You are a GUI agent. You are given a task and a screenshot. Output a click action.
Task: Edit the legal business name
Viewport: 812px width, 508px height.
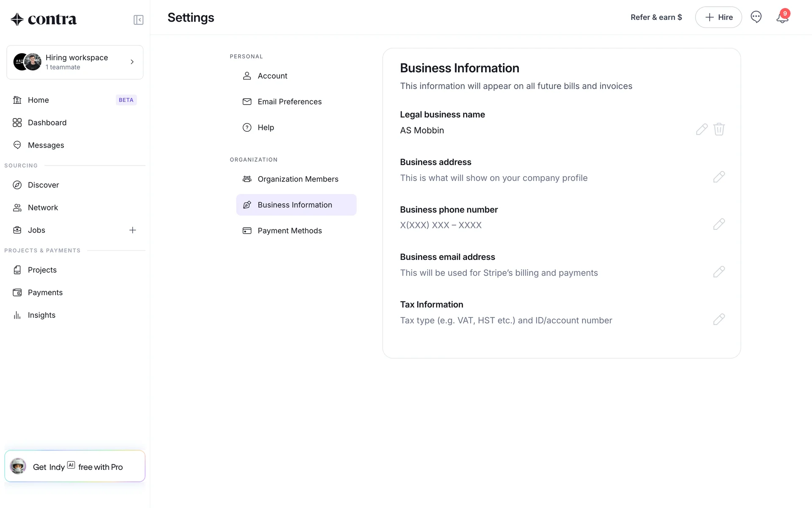(702, 129)
